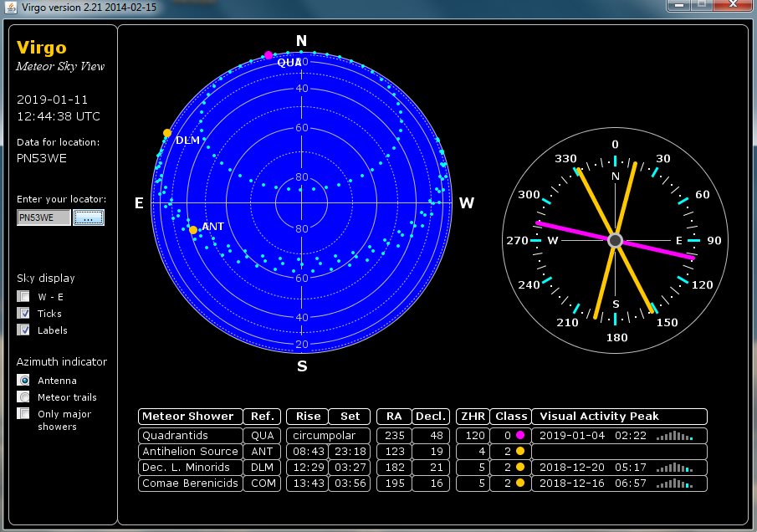Screen dimensions: 757x532
Task: Click the gray hub of azimuth compass
Action: click(x=615, y=240)
